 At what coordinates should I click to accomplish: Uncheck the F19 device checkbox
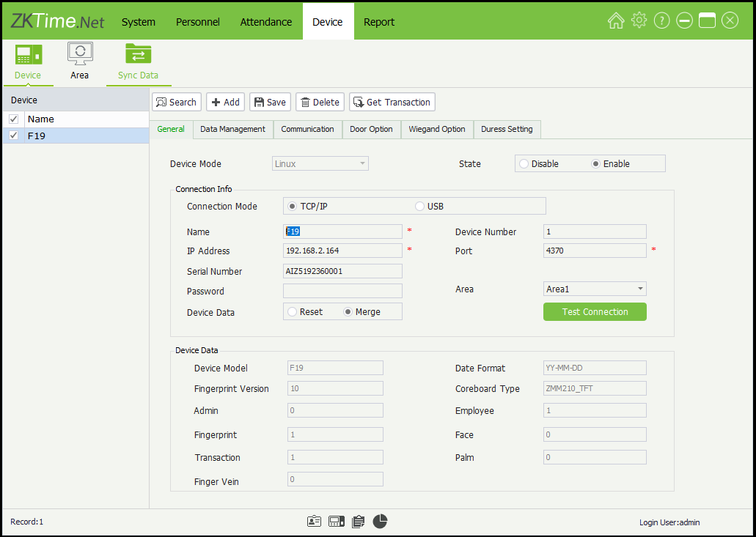point(13,136)
